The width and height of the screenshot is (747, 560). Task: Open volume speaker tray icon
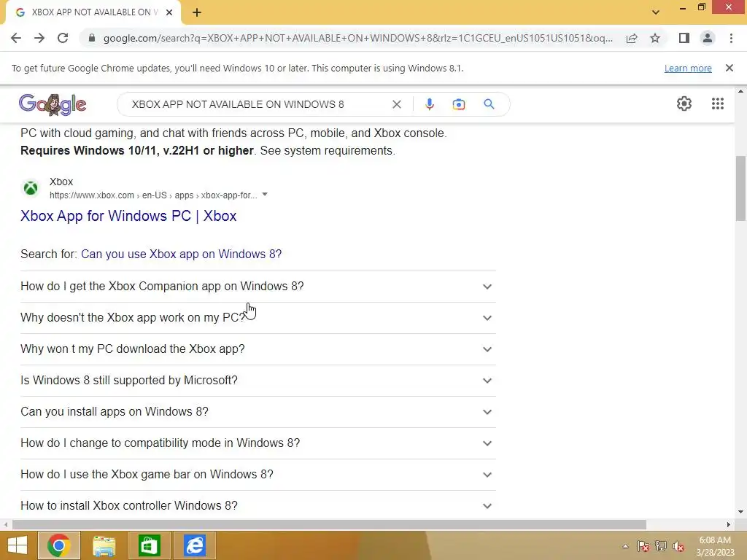678,546
